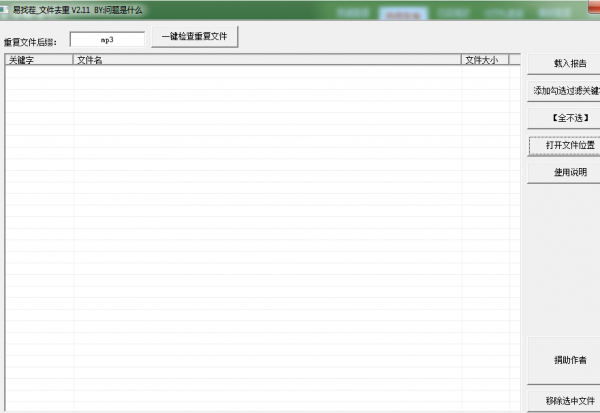
Task: Sort list by the 文件大小 column header
Action: pos(485,60)
